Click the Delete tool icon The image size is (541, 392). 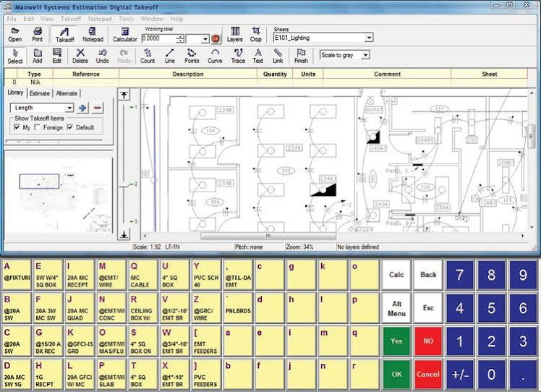click(x=80, y=56)
